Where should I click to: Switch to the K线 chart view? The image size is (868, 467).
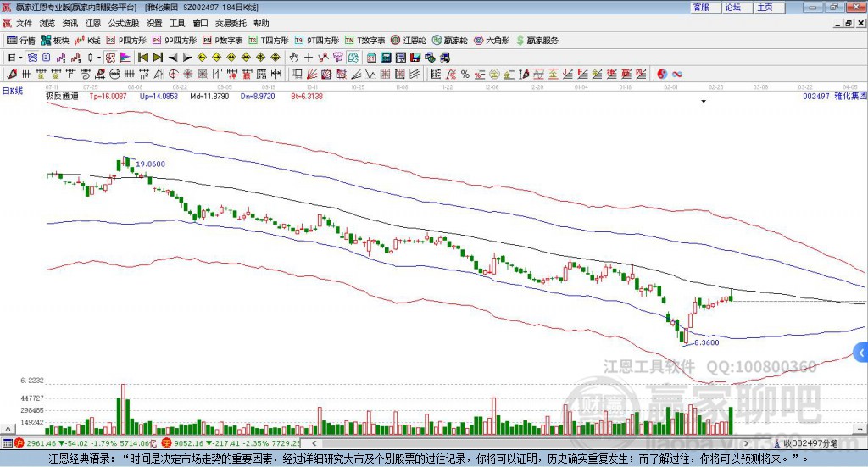pos(87,41)
